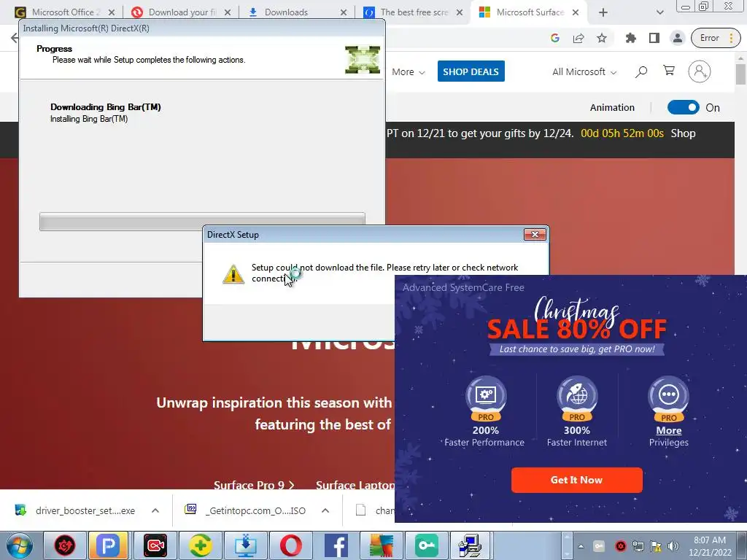Open the green key taskbar app
This screenshot has width=747, height=560.
pyautogui.click(x=426, y=545)
